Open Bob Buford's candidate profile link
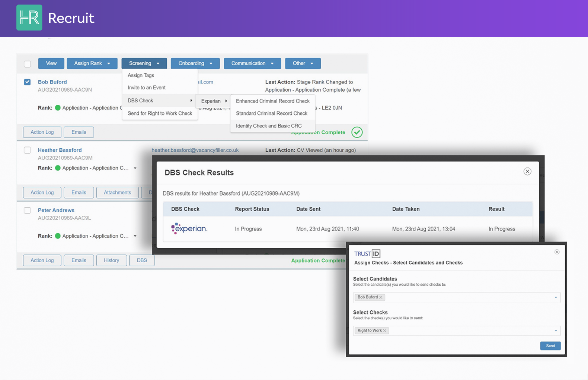The width and height of the screenshot is (588, 380). [52, 82]
